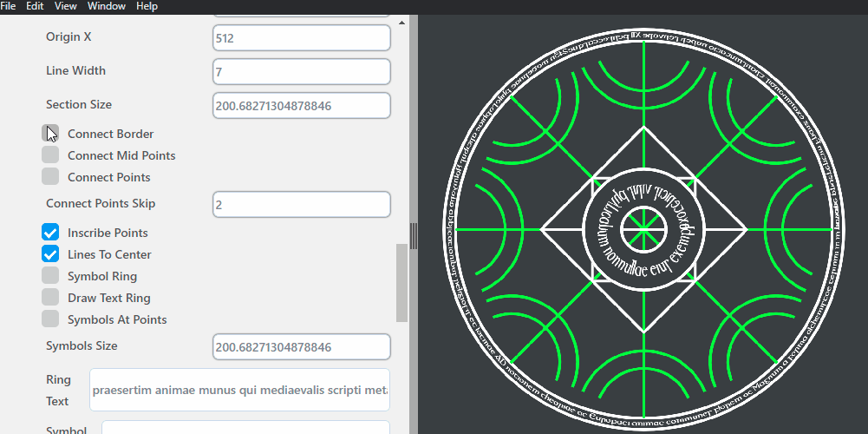Click the magic circle preview canvas center

[643, 229]
